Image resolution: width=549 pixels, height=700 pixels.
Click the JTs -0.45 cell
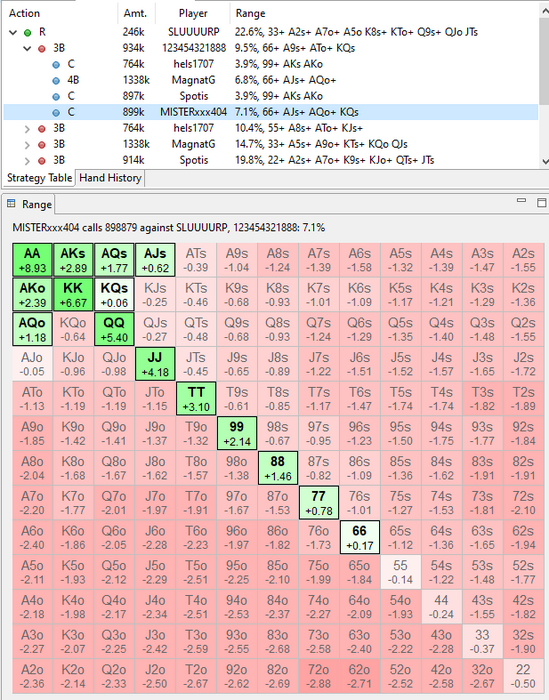click(x=196, y=364)
